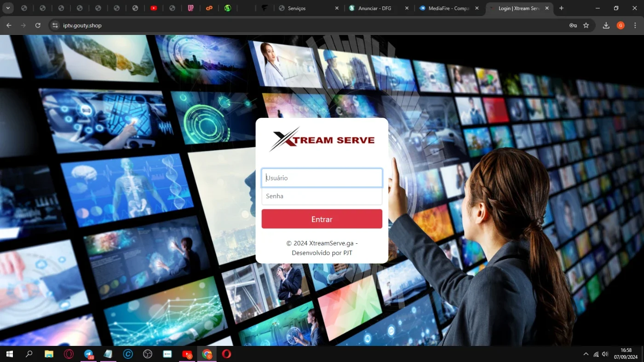Open Windows taskbar search
This screenshot has width=644, height=362.
coord(29,354)
